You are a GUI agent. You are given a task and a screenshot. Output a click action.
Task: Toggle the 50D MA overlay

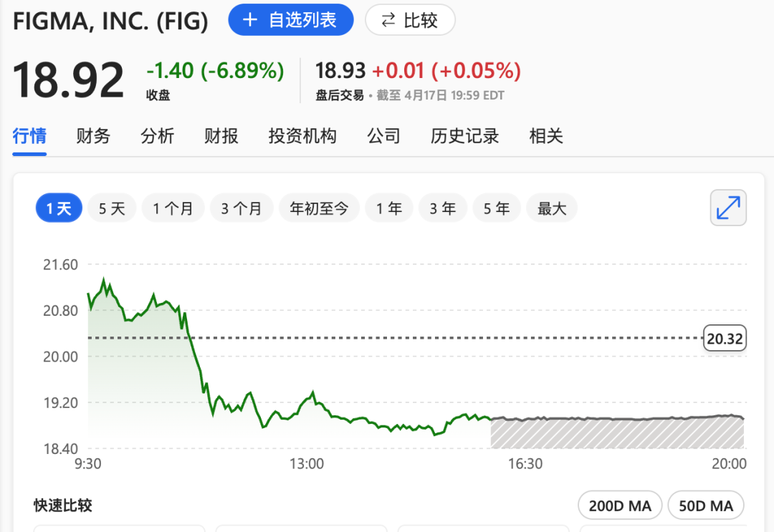pos(706,505)
